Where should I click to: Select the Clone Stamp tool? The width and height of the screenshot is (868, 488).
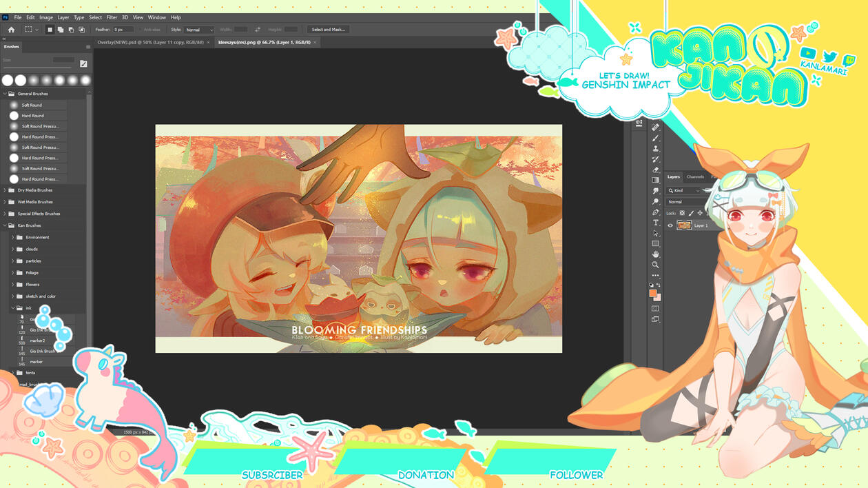click(656, 148)
